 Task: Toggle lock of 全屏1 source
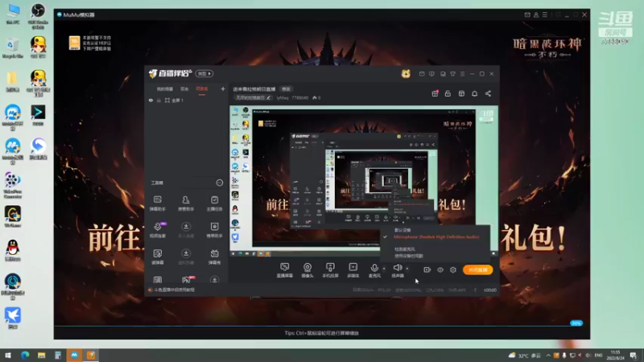159,100
